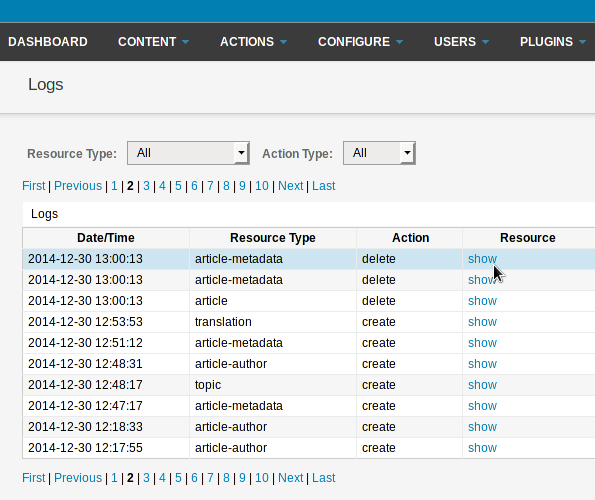Open the Resource Type dropdown
The width and height of the screenshot is (595, 500).
pyautogui.click(x=188, y=153)
